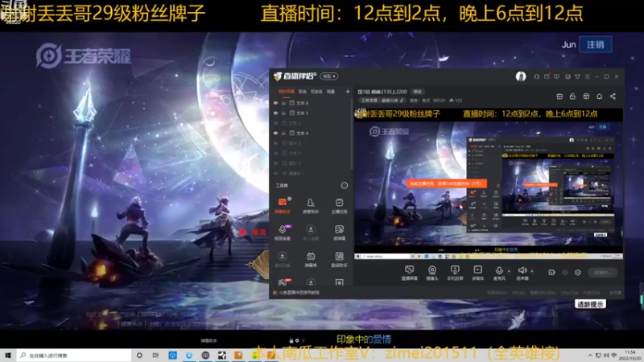Open the mail inbox icon in title bar

click(547, 76)
